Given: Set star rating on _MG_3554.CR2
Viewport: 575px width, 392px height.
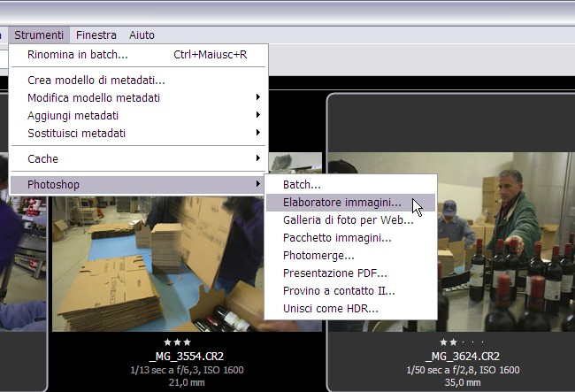Looking at the screenshot, I should (178, 342).
